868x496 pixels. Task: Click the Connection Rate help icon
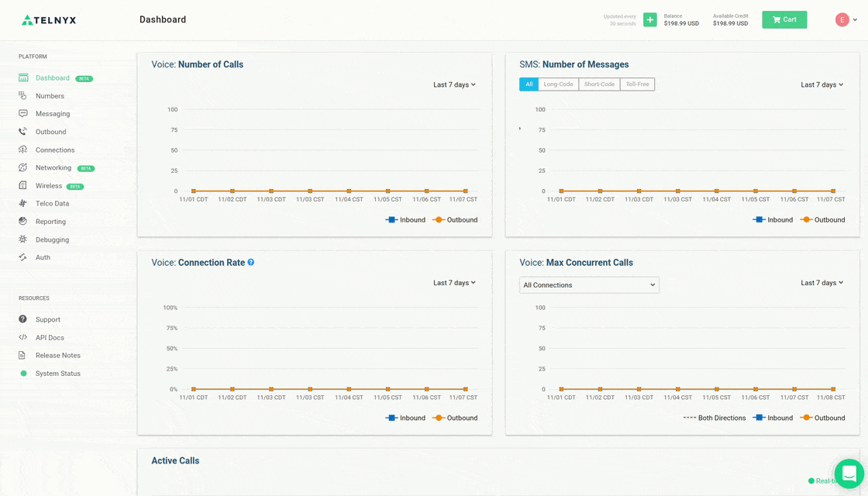pyautogui.click(x=251, y=263)
